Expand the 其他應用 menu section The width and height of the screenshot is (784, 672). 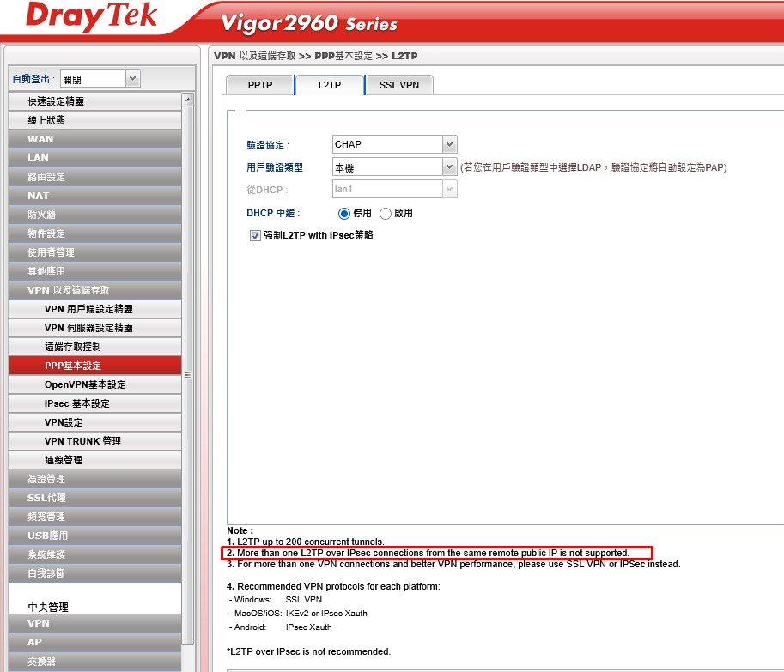tap(95, 271)
